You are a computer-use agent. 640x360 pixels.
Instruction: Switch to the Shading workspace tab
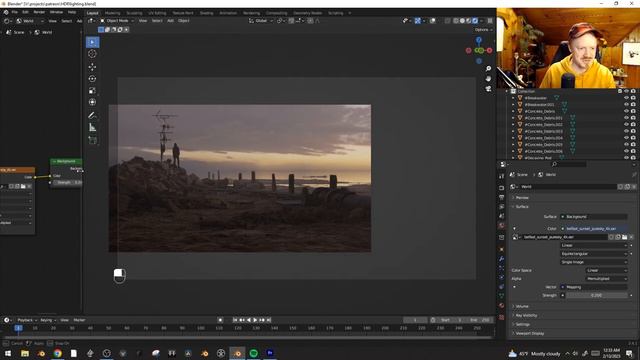[x=207, y=13]
